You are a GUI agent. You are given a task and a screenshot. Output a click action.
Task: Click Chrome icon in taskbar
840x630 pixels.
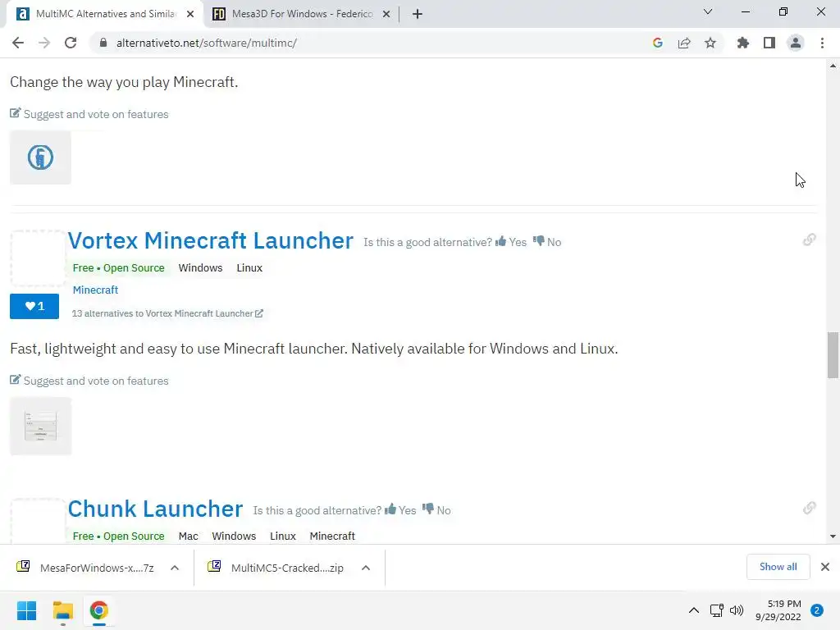(98, 610)
